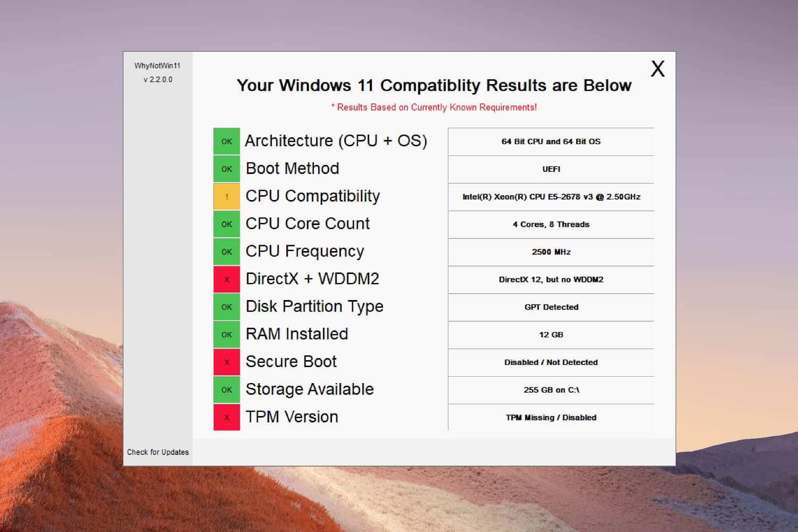Click the '64 Bit CPU and 64 Bit OS' result
Viewport: 798px width, 532px height.
(551, 142)
